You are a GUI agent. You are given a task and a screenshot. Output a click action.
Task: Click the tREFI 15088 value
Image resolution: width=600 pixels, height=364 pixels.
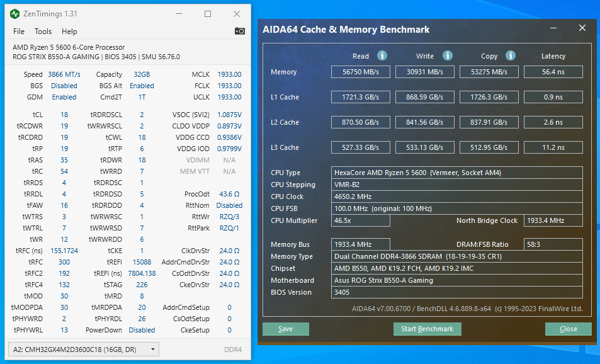[x=142, y=262]
